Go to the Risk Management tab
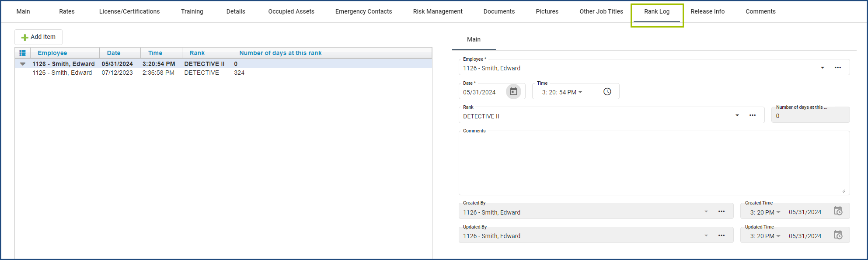Screen dimensions: 868x260 [x=437, y=11]
